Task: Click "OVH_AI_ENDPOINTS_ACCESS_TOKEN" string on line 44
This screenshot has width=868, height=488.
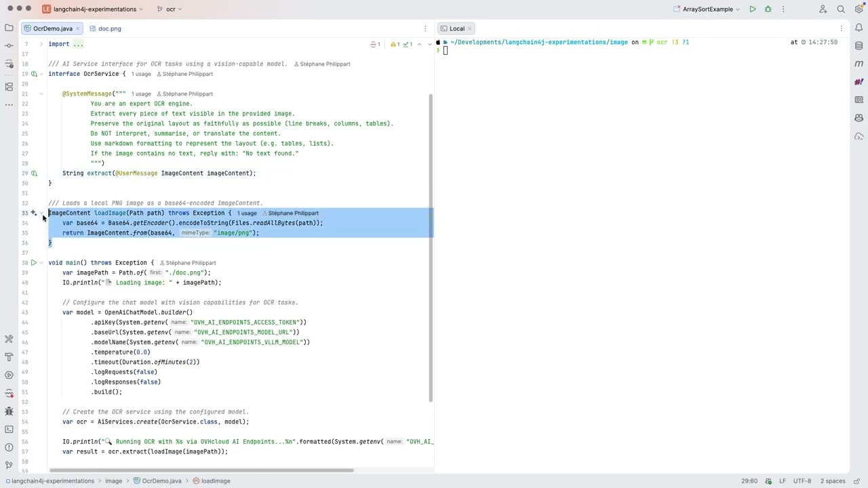Action: (x=245, y=323)
